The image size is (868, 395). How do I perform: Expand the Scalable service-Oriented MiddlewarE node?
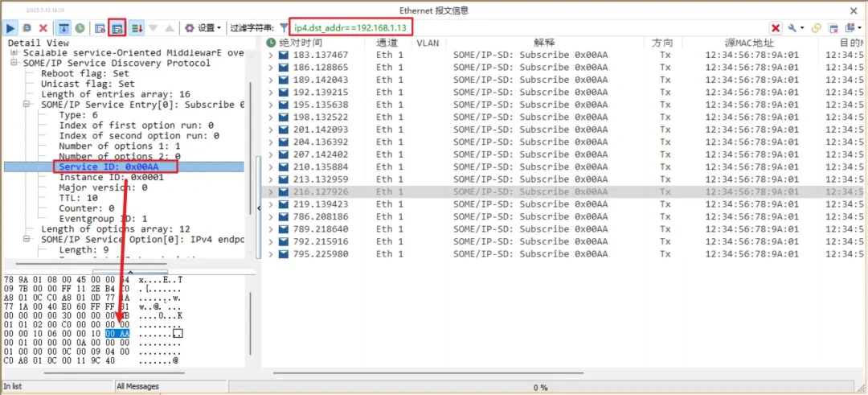point(14,52)
